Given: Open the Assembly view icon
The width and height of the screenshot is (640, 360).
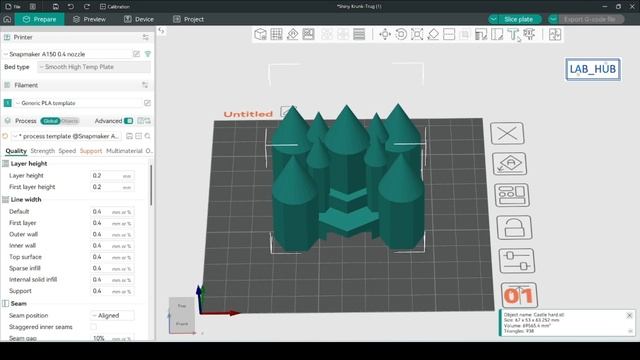Looking at the screenshot, I should (555, 34).
